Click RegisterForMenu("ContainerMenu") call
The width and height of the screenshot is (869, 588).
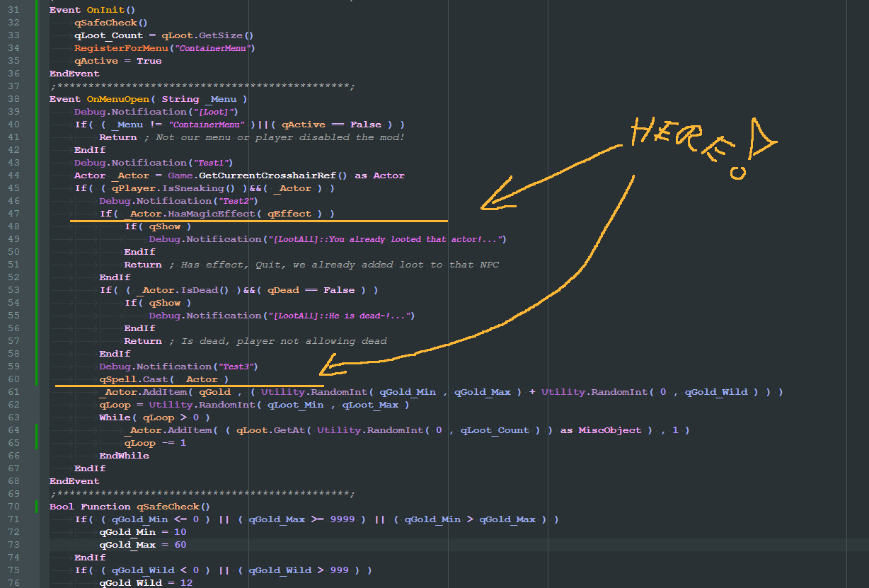pos(164,48)
